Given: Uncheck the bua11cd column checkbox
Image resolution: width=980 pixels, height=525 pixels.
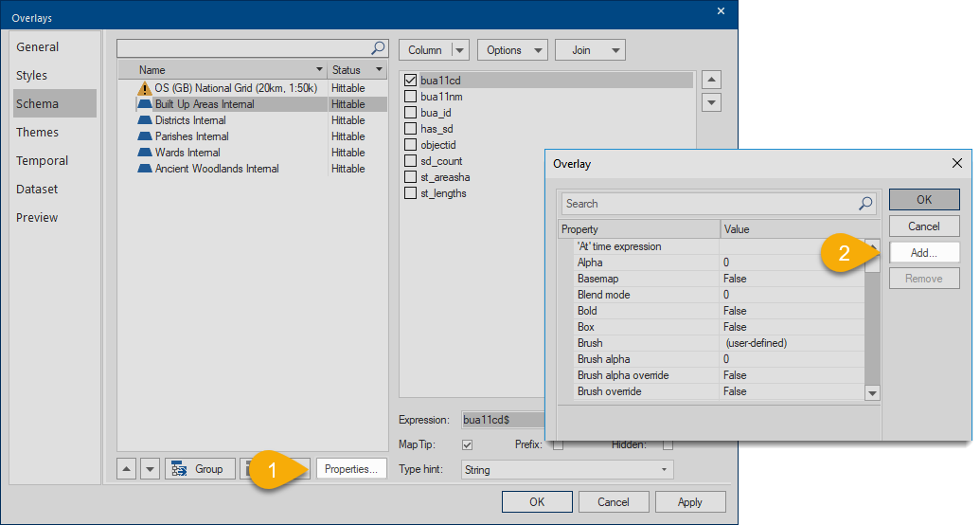Looking at the screenshot, I should pos(410,81).
